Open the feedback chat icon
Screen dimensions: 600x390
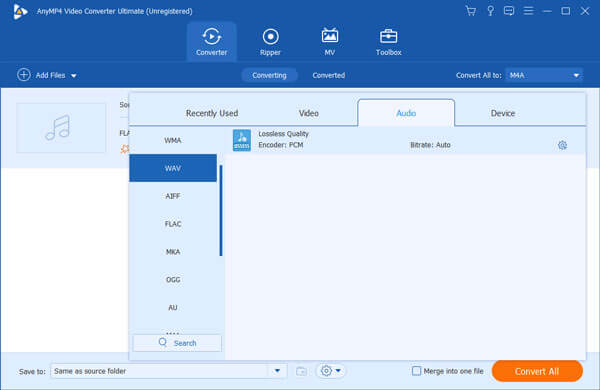tap(509, 11)
